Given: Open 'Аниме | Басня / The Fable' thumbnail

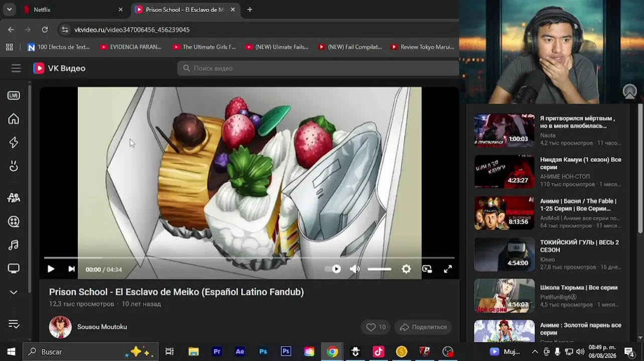Looking at the screenshot, I should 505,213.
